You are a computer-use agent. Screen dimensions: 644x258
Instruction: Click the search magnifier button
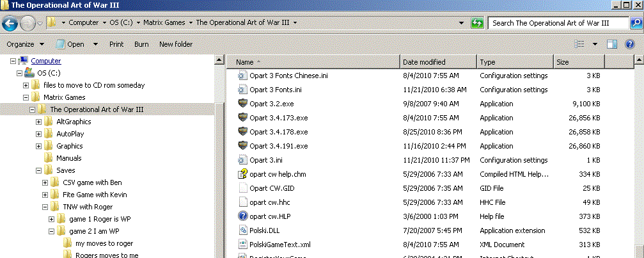point(636,23)
